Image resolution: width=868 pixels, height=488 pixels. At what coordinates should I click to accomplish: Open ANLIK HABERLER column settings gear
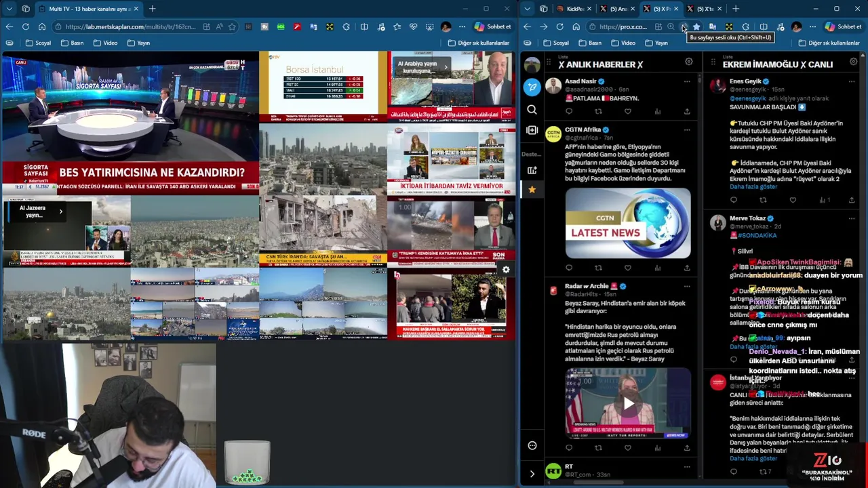click(688, 62)
